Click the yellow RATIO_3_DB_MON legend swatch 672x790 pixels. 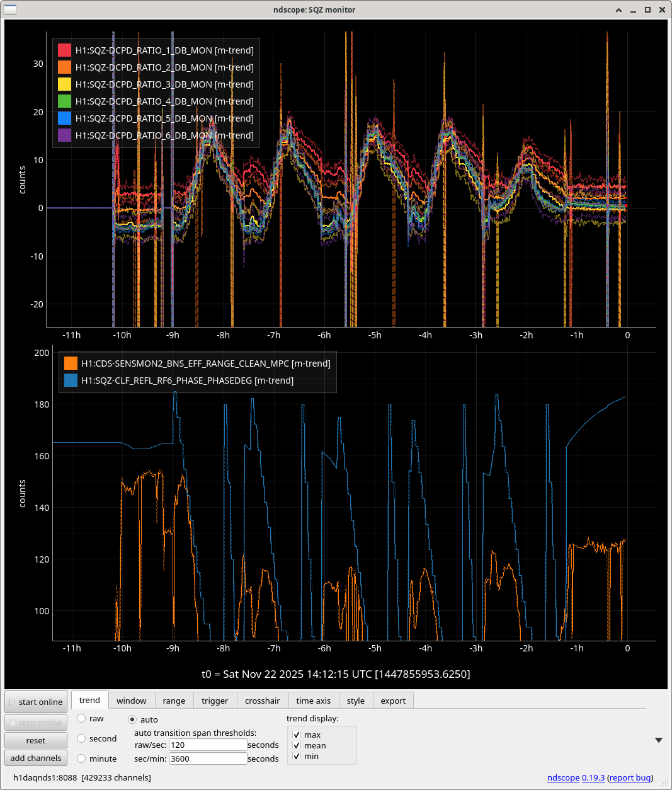click(64, 84)
